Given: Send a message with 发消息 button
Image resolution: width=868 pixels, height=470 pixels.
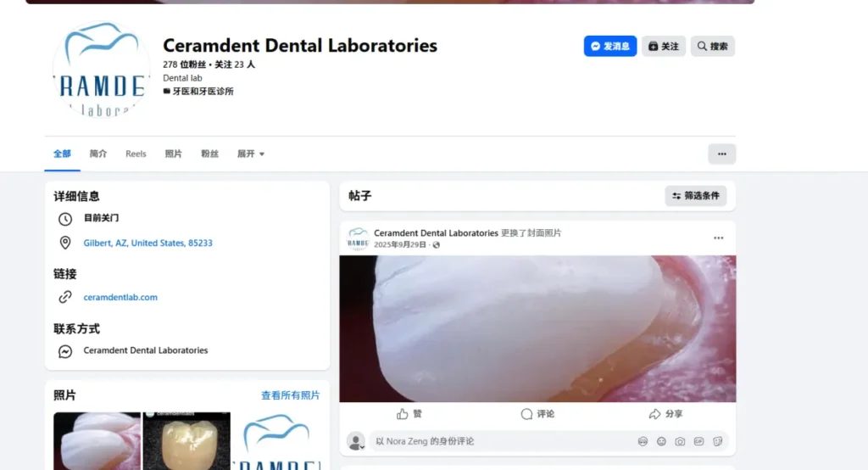Looking at the screenshot, I should (610, 46).
